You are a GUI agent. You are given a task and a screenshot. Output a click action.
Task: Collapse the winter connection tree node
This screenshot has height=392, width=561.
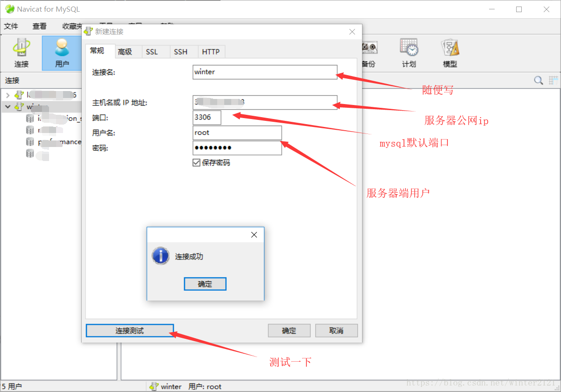8,106
